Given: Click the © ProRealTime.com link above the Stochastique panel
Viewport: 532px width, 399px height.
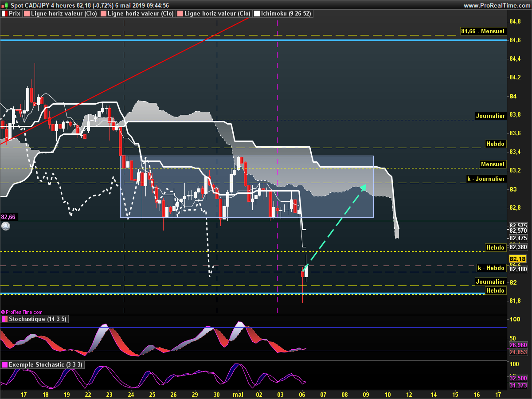Looking at the screenshot, I should click(22, 312).
